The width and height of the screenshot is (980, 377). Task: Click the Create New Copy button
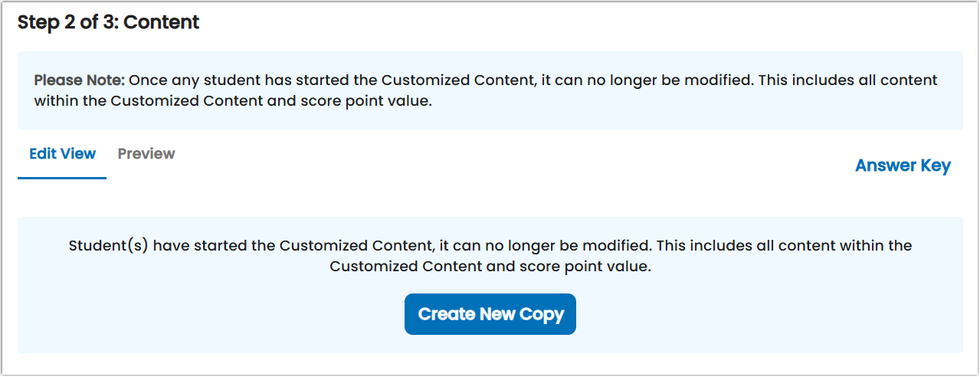click(x=490, y=314)
